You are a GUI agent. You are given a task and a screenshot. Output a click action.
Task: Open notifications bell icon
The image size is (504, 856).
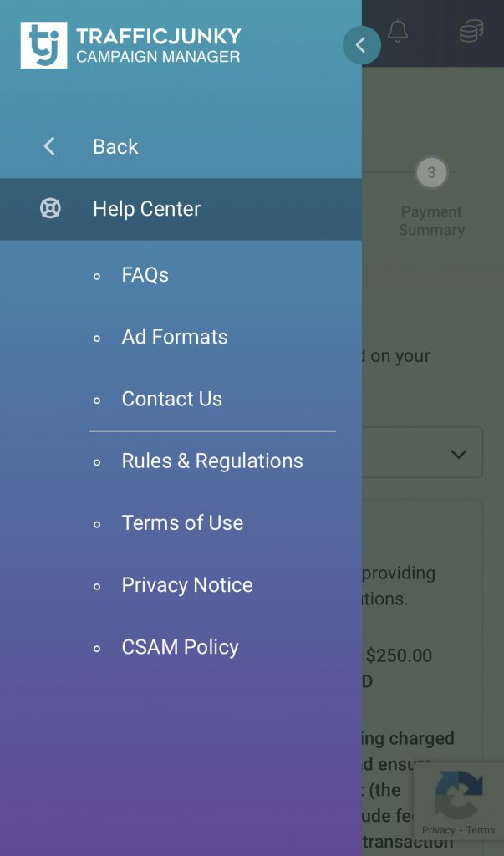point(398,31)
